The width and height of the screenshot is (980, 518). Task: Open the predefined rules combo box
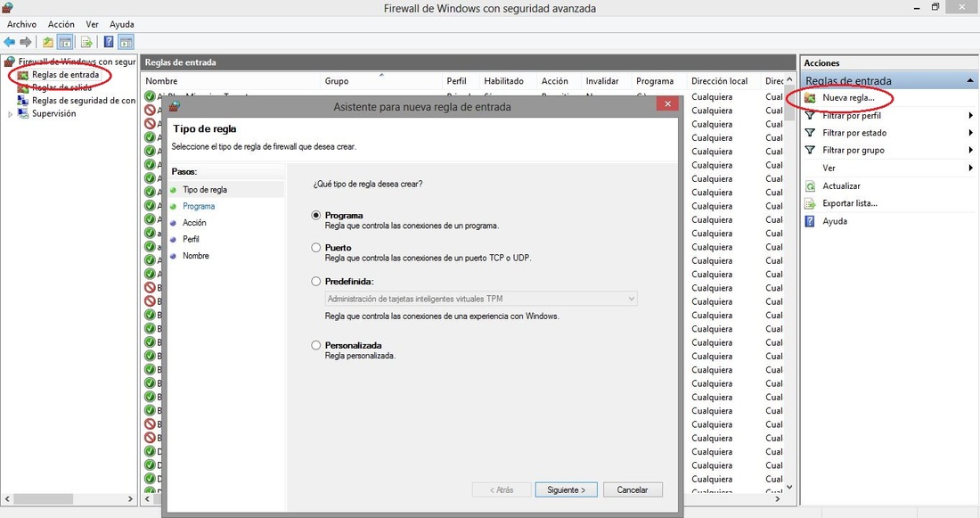pyautogui.click(x=481, y=299)
